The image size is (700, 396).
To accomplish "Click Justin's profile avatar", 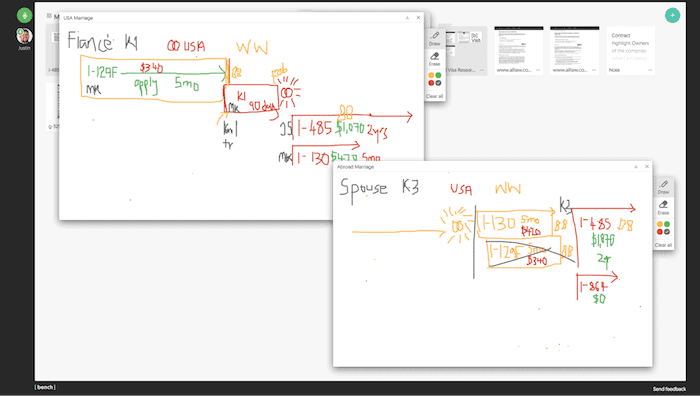I will coord(25,36).
